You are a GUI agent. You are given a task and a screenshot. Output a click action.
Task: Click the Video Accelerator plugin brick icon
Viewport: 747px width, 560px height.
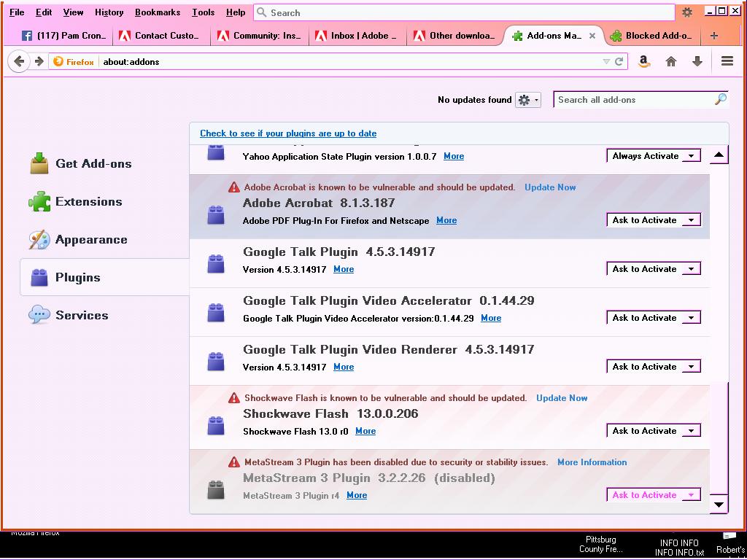click(x=216, y=313)
